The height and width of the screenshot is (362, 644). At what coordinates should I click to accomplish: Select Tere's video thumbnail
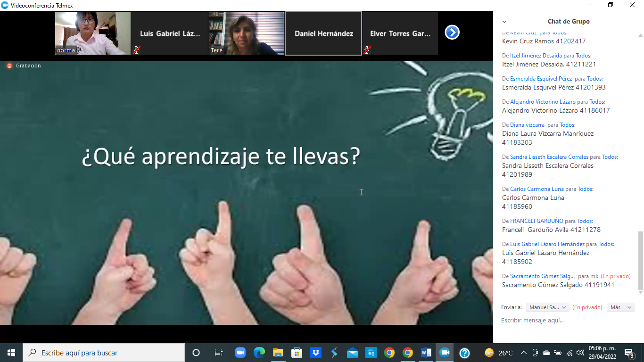(247, 33)
